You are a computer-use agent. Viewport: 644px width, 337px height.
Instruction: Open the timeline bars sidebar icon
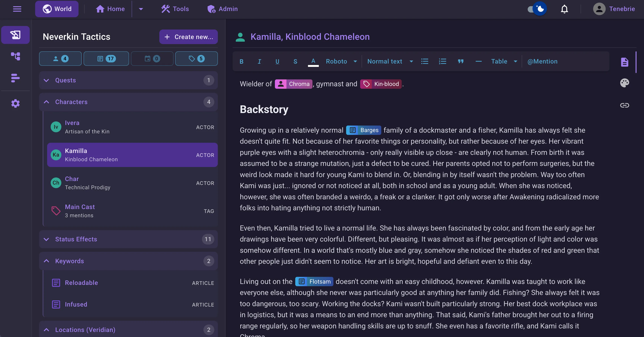point(16,78)
